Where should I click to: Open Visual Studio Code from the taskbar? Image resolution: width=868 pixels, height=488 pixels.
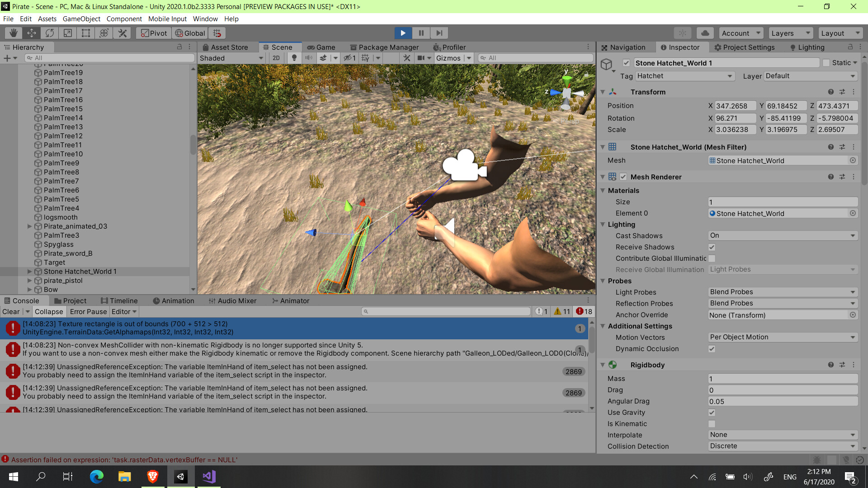coord(208,476)
